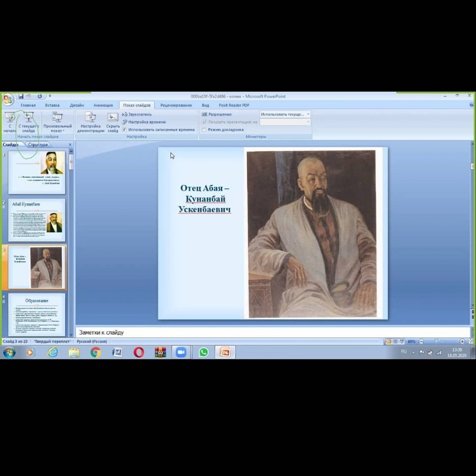Open Windows Start menu

click(x=9, y=353)
